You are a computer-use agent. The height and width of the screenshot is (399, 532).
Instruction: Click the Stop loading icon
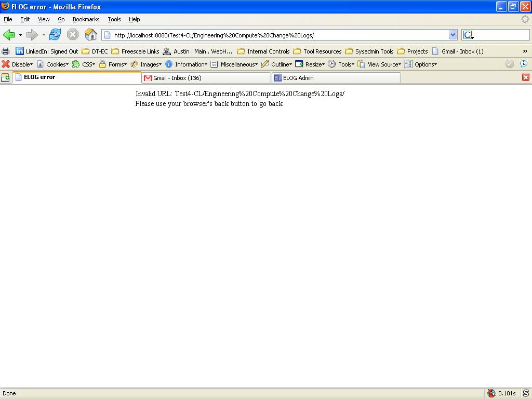pyautogui.click(x=73, y=35)
